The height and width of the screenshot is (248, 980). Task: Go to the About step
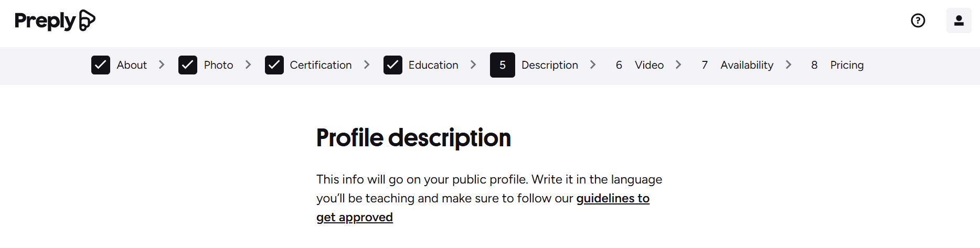click(x=132, y=65)
